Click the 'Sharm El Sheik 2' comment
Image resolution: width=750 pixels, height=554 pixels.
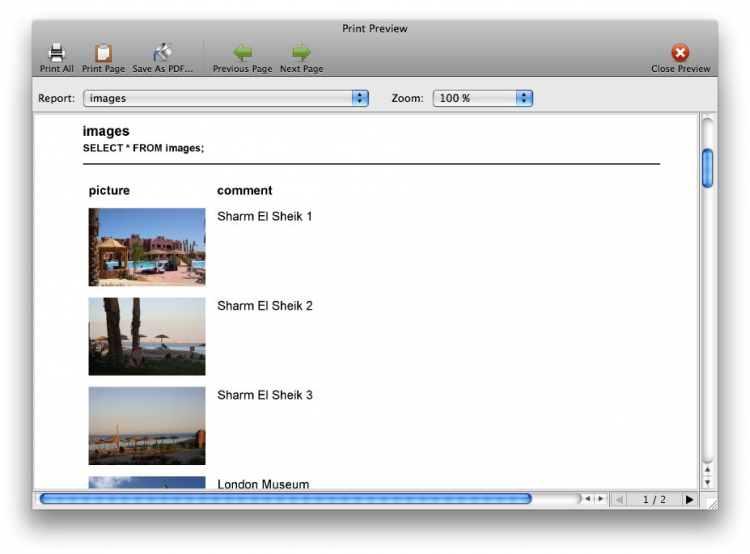tap(265, 306)
